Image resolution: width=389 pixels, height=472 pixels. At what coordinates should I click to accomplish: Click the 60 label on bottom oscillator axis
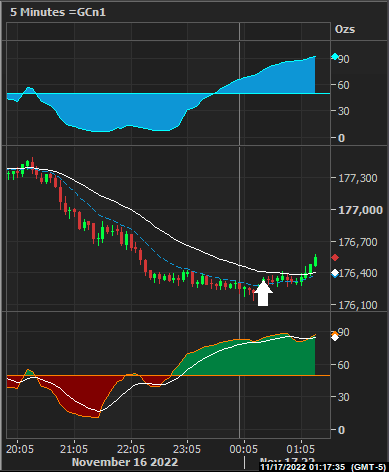[344, 365]
